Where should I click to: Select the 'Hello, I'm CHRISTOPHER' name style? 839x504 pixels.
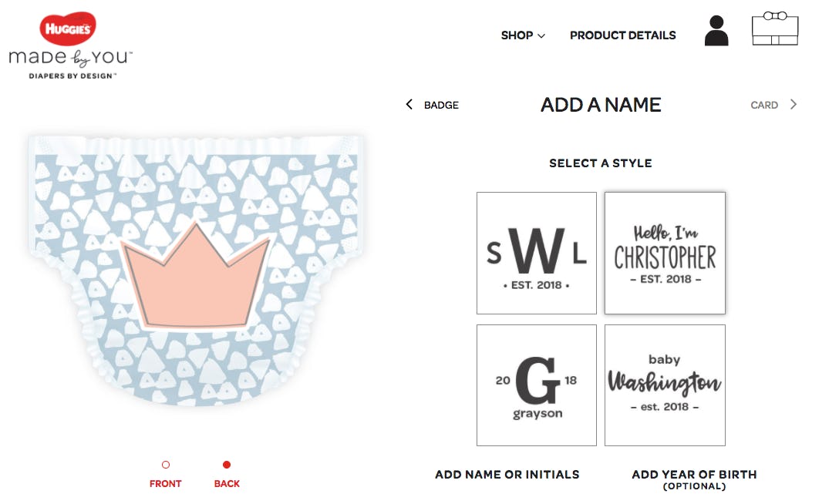664,253
